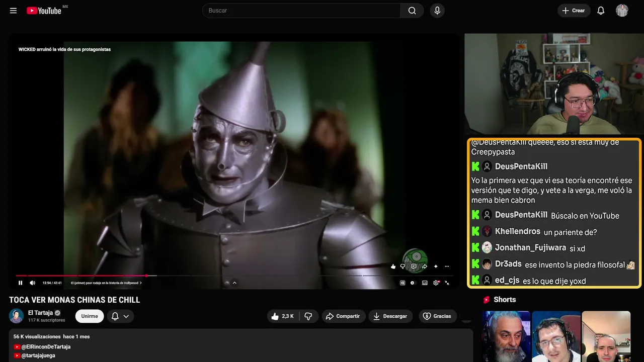Click the sparkle Ask icon in player

click(x=436, y=266)
